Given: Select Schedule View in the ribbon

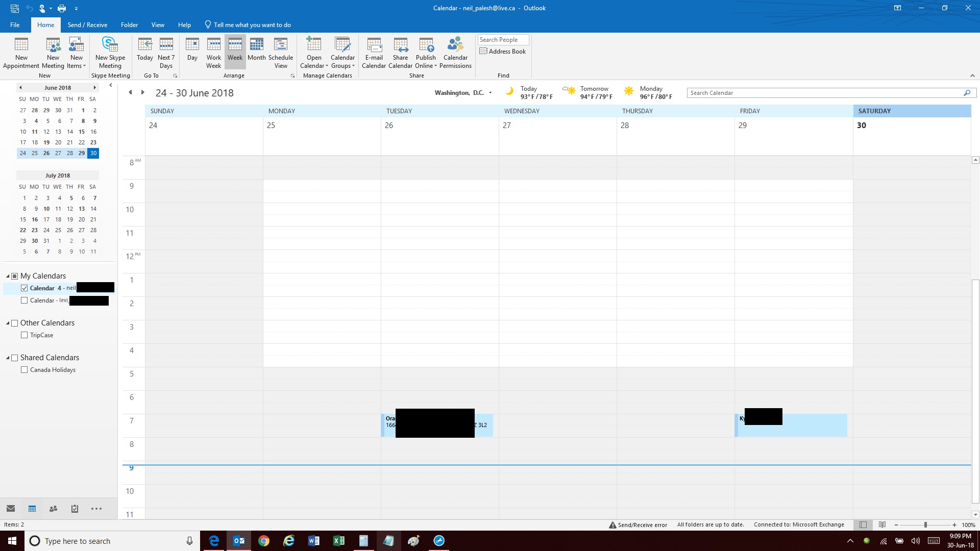Looking at the screenshot, I should pos(280,53).
